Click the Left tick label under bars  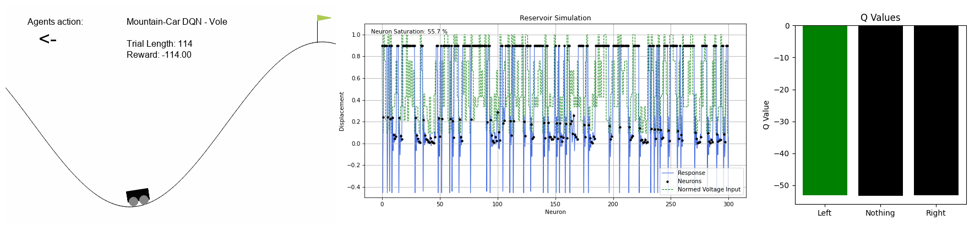[825, 213]
